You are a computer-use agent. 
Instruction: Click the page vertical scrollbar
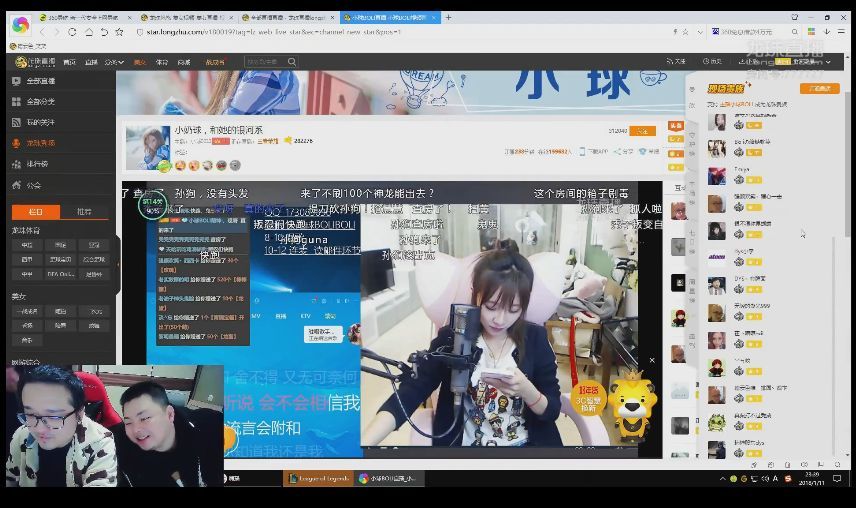click(x=847, y=164)
